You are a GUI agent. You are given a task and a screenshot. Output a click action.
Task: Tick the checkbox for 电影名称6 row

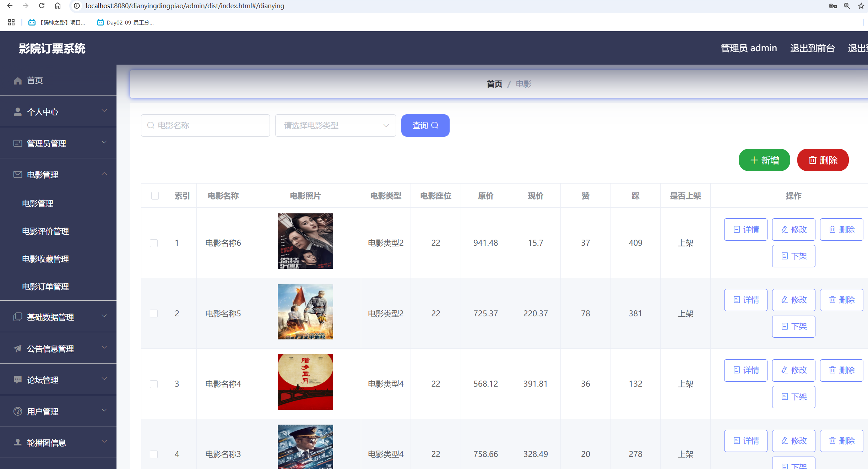click(154, 243)
